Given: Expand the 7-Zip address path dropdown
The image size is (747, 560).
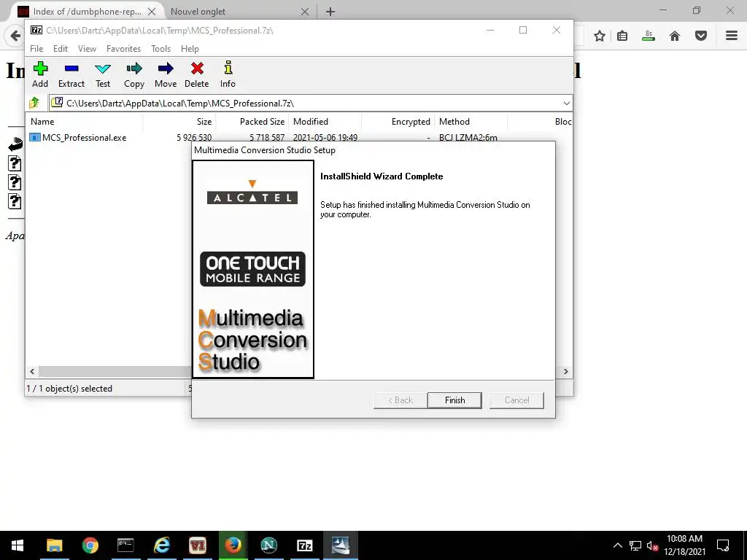Looking at the screenshot, I should 566,104.
